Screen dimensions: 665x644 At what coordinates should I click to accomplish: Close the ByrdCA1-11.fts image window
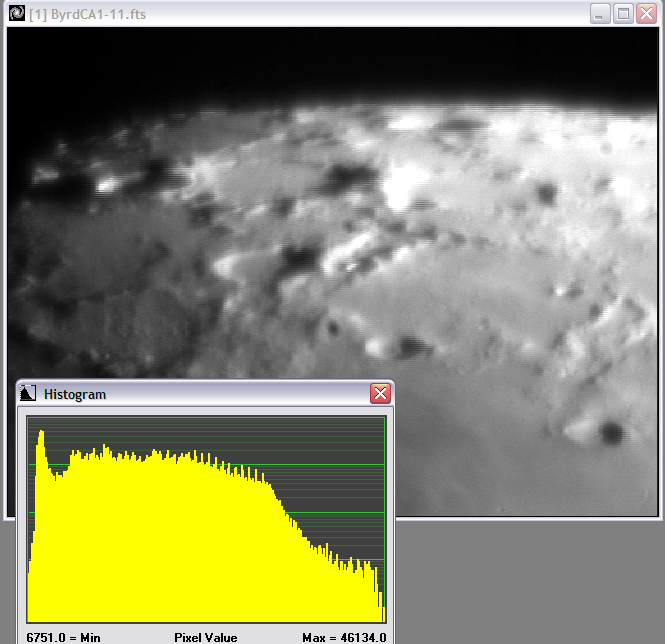point(647,13)
